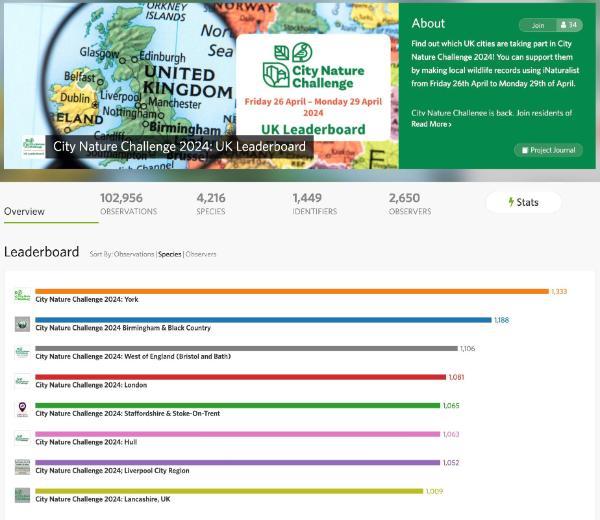Image resolution: width=600 pixels, height=520 pixels.
Task: Click the Birmingham & Black Country project icon
Action: tap(22, 324)
